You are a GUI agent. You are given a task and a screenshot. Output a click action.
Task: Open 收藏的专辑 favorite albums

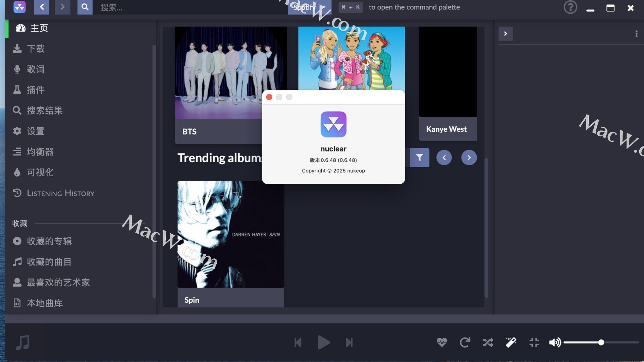click(80, 241)
